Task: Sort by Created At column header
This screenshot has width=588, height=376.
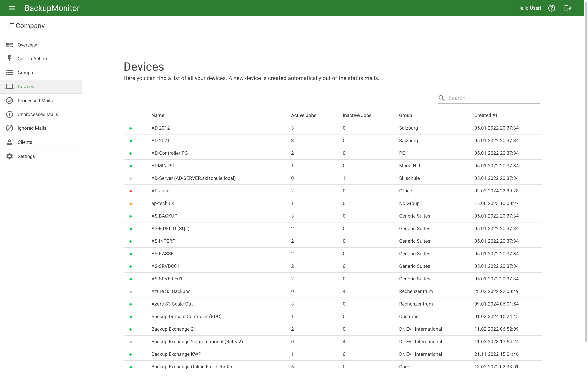Action: (x=485, y=115)
